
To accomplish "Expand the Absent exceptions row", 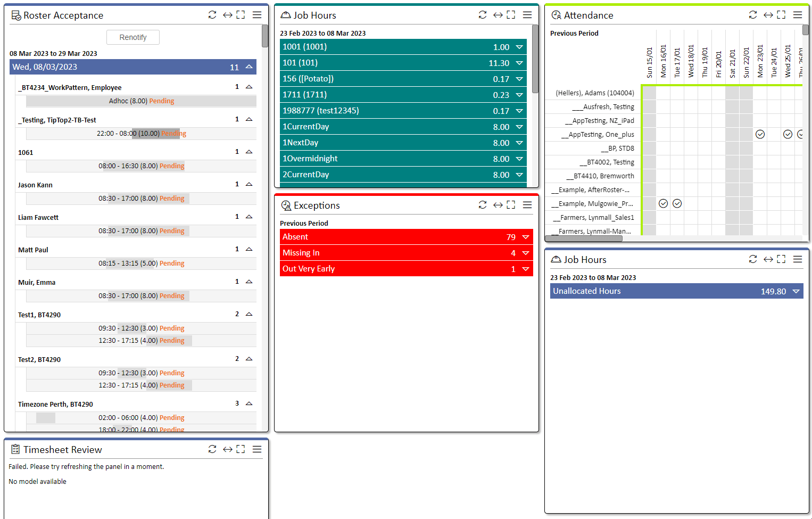I will 526,237.
